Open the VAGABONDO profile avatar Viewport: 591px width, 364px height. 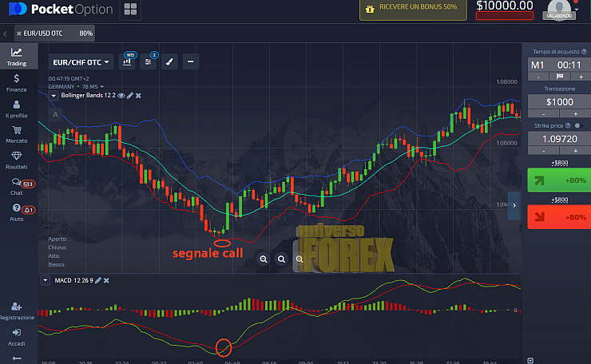coord(559,10)
